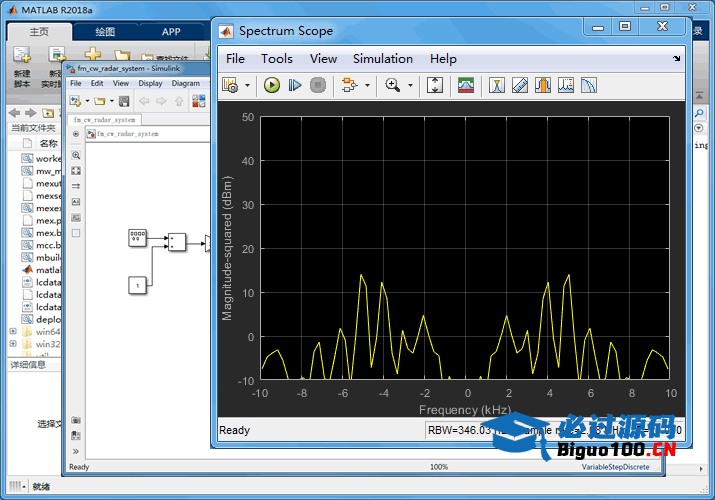Open the Diagram menu in Simulink
Image resolution: width=715 pixels, height=500 pixels.
pos(185,84)
